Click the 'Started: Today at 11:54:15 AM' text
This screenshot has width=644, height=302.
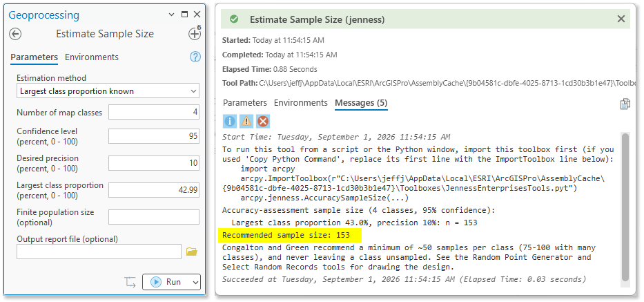pos(273,40)
